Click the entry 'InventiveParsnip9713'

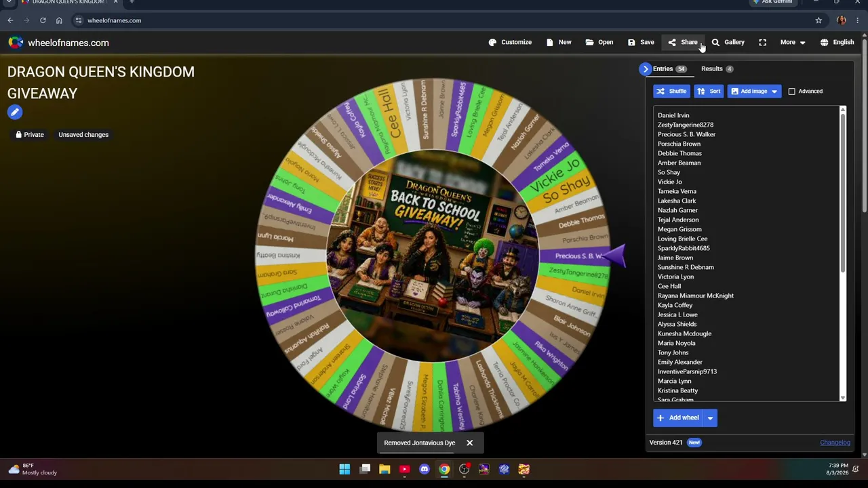point(687,371)
